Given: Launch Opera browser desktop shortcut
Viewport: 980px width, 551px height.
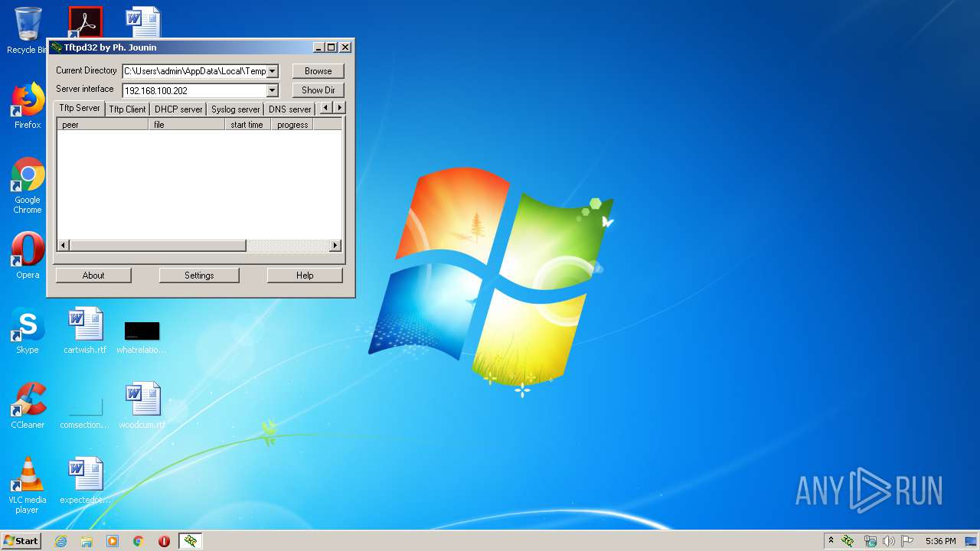Looking at the screenshot, I should tap(28, 255).
